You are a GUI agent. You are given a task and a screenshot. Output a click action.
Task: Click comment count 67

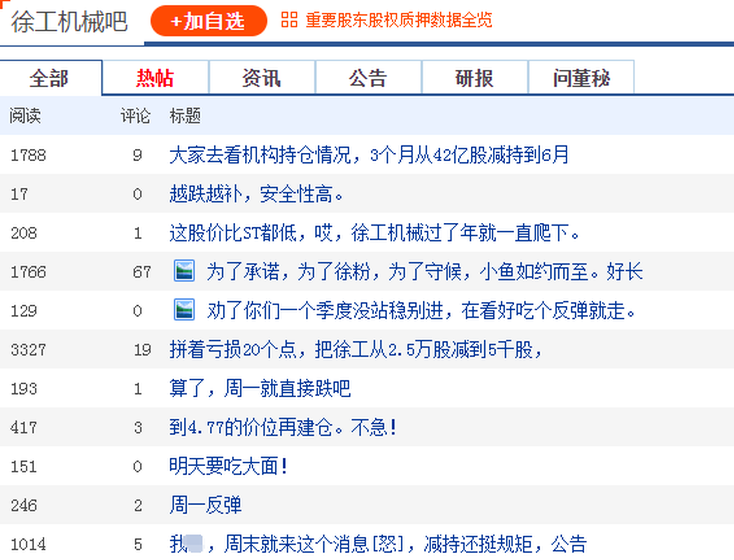(x=142, y=272)
